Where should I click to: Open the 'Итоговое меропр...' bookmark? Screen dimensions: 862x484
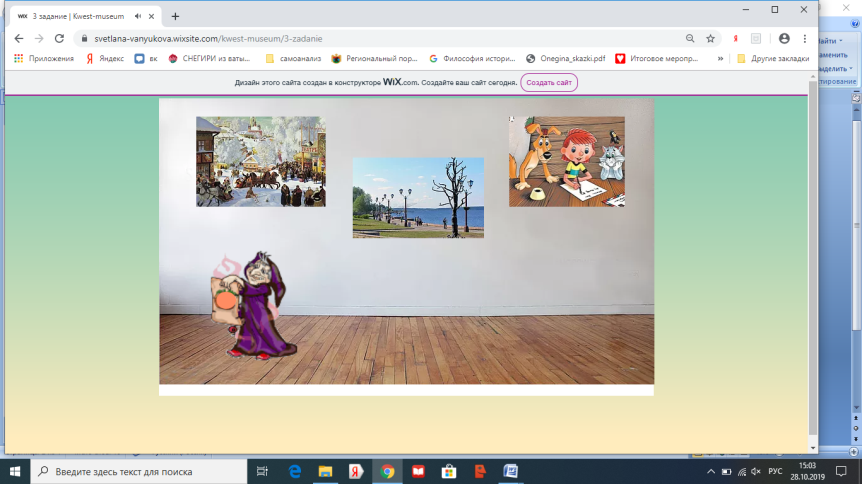[x=657, y=58]
